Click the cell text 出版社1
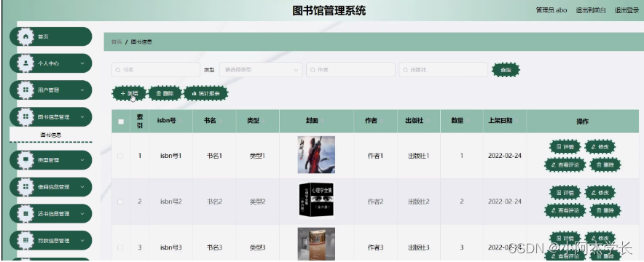Viewport: 644px width, 262px height. [x=418, y=156]
